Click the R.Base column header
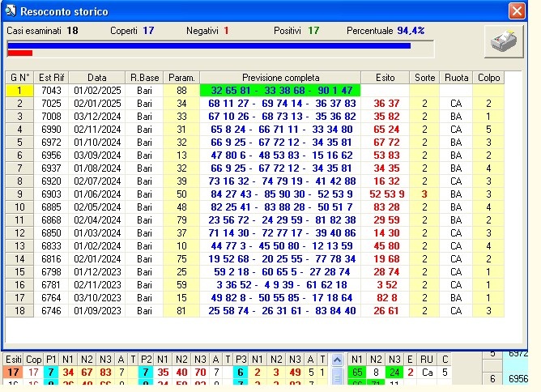Screen dimensions: 541x392 (145, 78)
